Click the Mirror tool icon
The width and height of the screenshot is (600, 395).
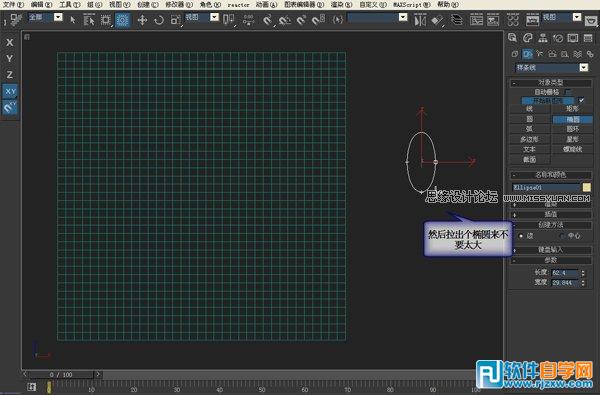tap(420, 20)
